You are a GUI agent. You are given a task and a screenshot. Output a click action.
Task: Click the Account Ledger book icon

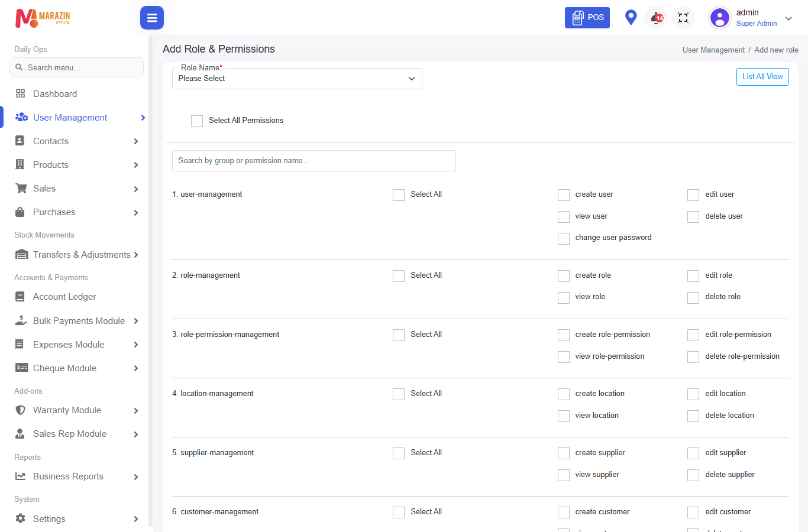pos(20,297)
